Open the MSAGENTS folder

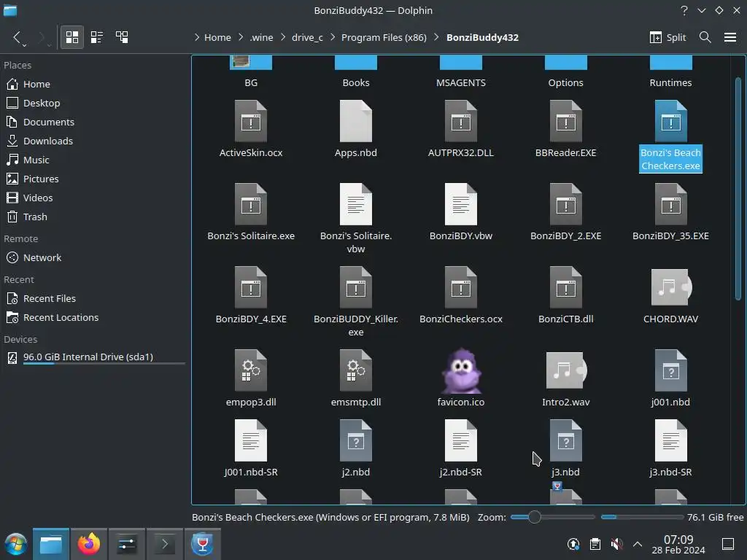pos(461,71)
